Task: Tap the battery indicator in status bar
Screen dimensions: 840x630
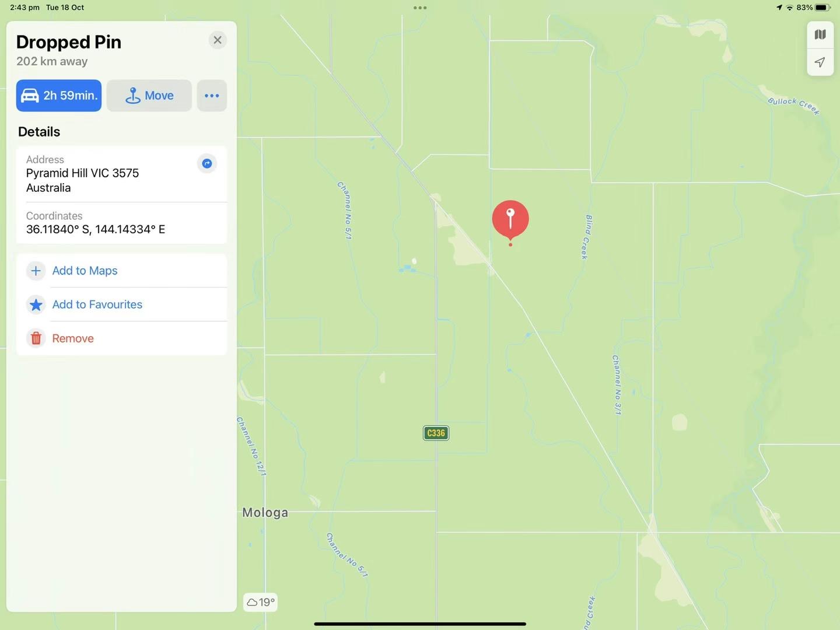Action: tap(822, 8)
